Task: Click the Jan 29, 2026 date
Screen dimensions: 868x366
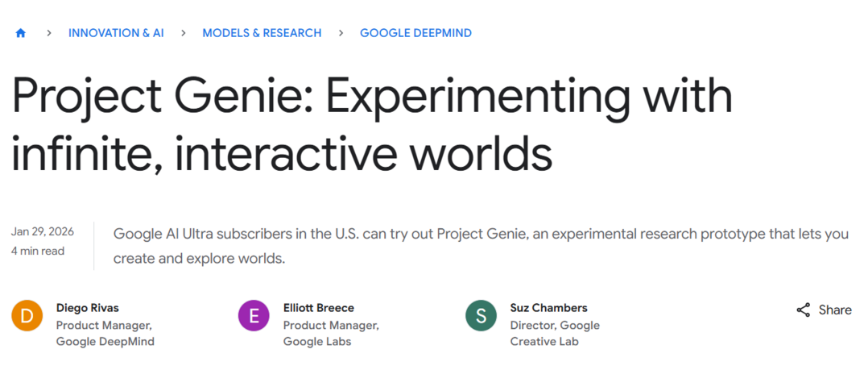Action: [x=43, y=232]
